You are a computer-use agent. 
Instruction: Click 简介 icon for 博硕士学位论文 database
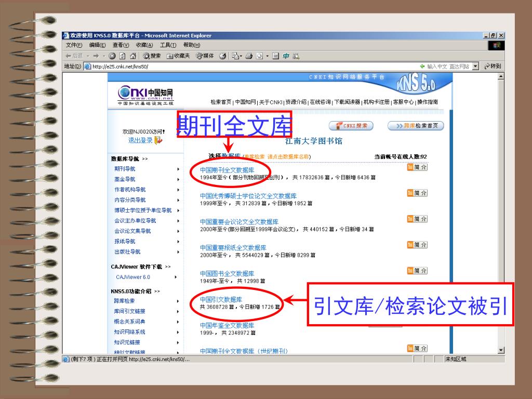pyautogui.click(x=417, y=193)
